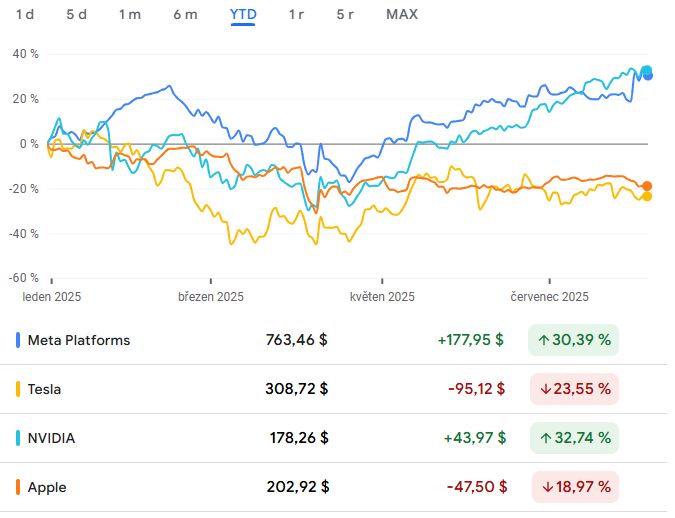Click the orange Apple color marker
The height and width of the screenshot is (518, 675).
pos(18,487)
